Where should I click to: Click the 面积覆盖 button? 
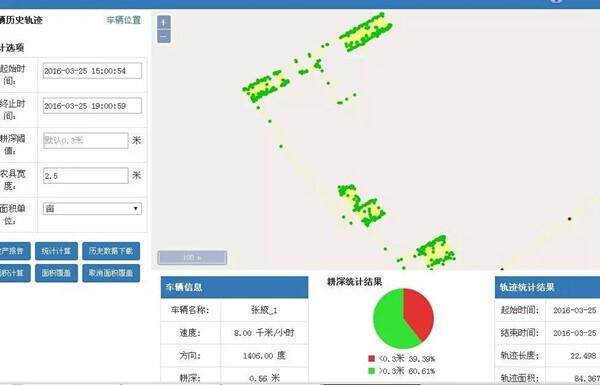coord(56,273)
